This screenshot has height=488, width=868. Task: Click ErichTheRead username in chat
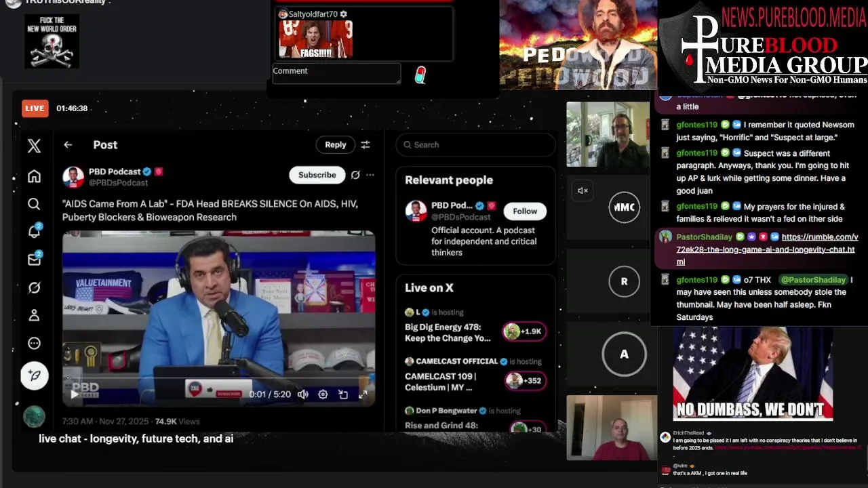click(x=688, y=433)
